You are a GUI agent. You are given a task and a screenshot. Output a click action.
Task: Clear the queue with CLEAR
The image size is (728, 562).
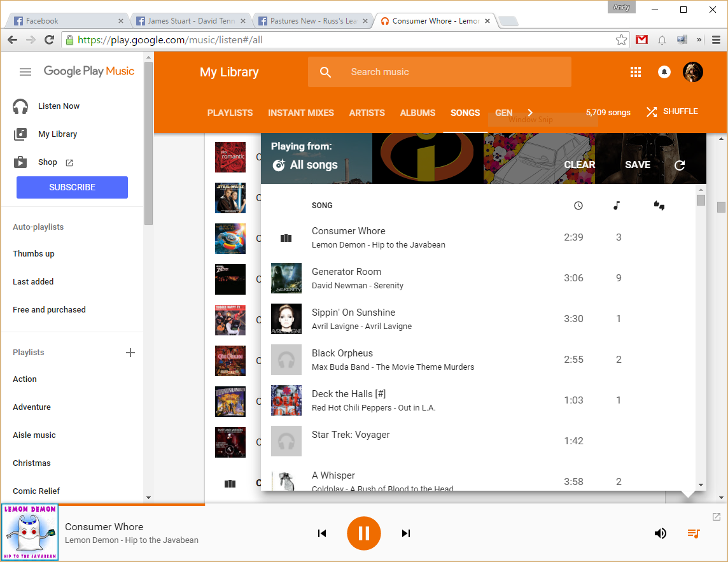[580, 165]
